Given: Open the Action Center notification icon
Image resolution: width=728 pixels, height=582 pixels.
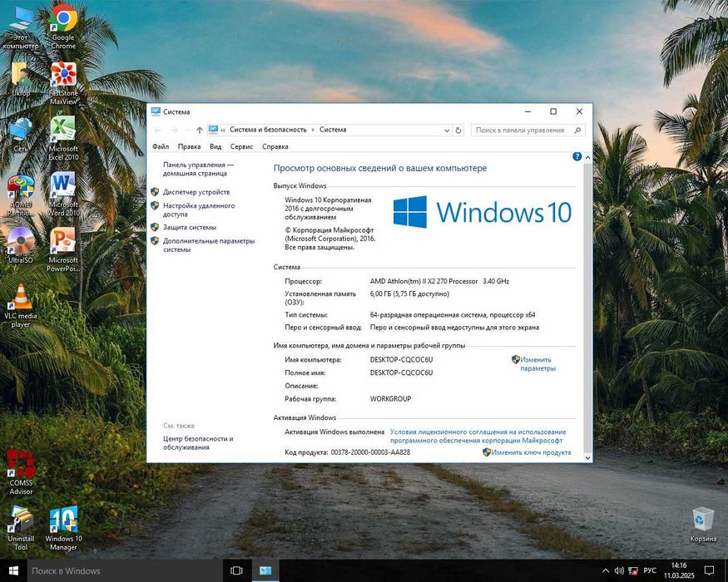Looking at the screenshot, I should point(709,570).
